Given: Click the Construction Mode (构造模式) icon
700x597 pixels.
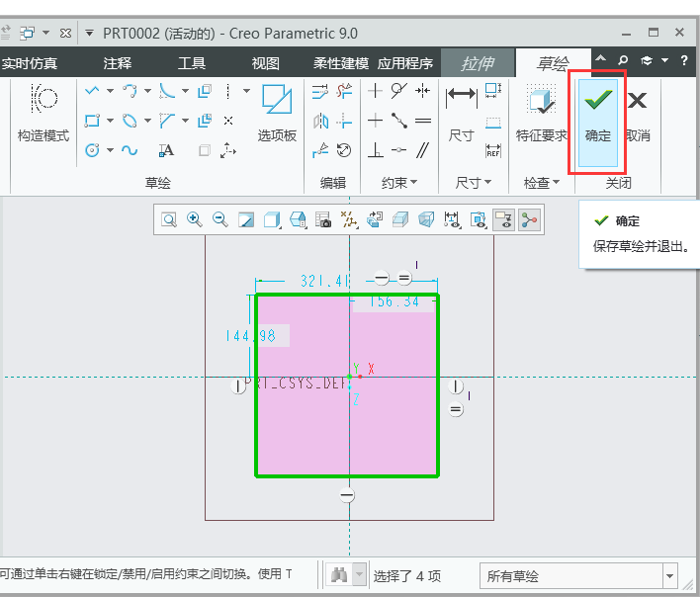Looking at the screenshot, I should tap(44, 98).
